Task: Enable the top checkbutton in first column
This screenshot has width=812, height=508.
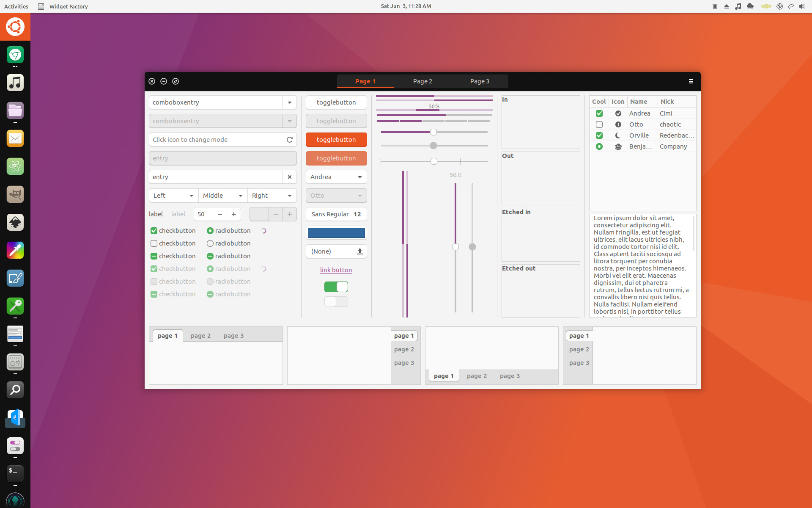Action: pyautogui.click(x=154, y=231)
